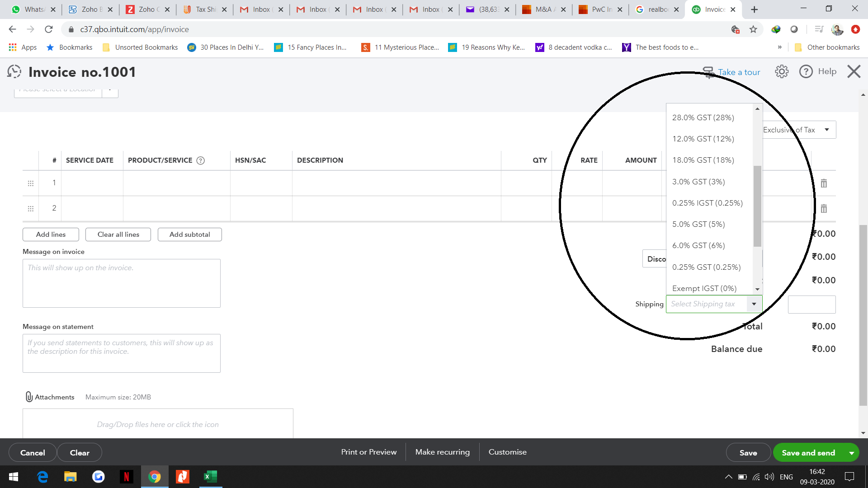Viewport: 868px width, 488px height.
Task: Close the invoice with the X icon
Action: coord(854,72)
